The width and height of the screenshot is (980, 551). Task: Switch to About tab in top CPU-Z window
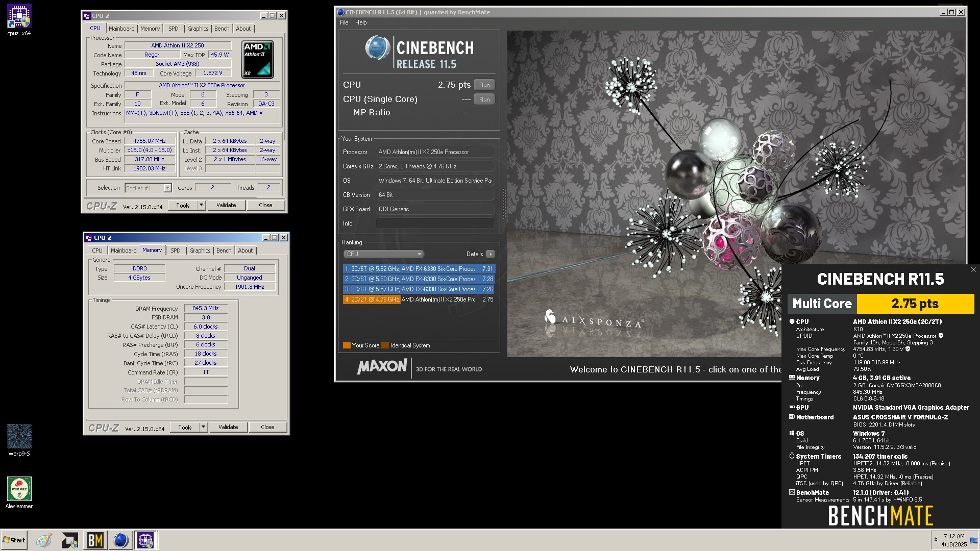coord(243,29)
